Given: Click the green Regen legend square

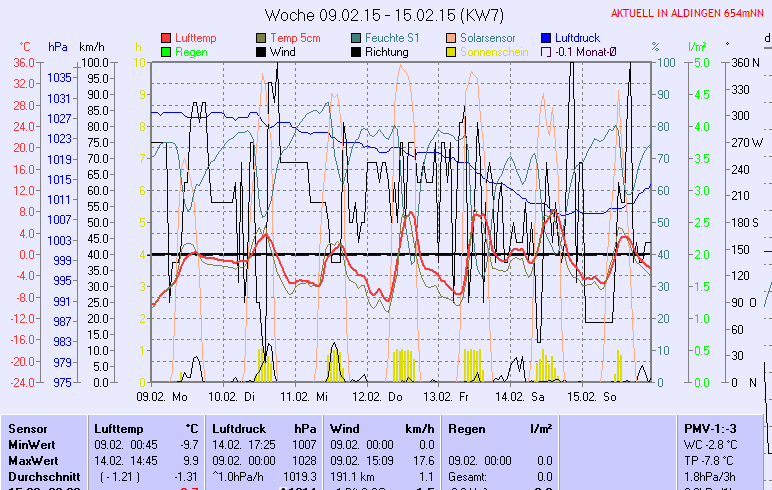Looking at the screenshot, I should tap(166, 52).
